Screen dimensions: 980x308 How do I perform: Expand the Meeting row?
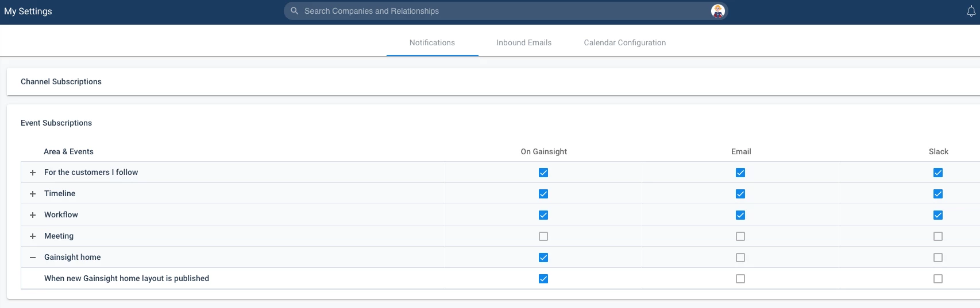[33, 236]
